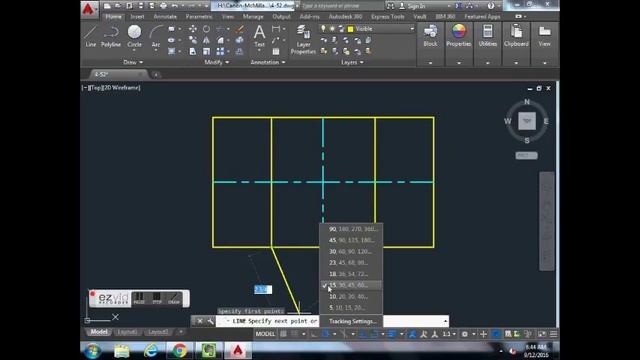Select the Arc tool
The width and height of the screenshot is (640, 360).
156,36
